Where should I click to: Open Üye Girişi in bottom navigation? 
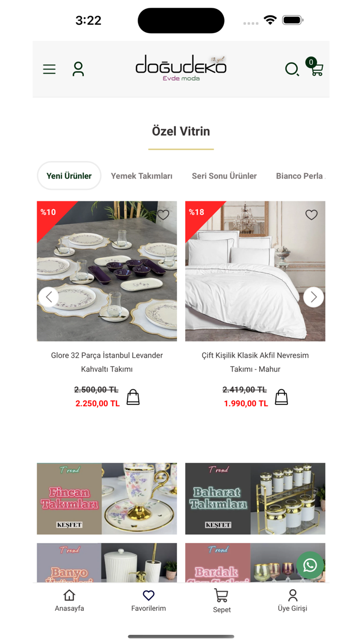293,601
